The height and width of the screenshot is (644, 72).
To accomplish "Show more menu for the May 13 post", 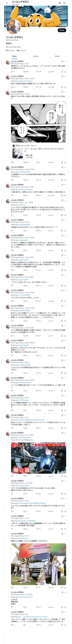I will (65, 360).
